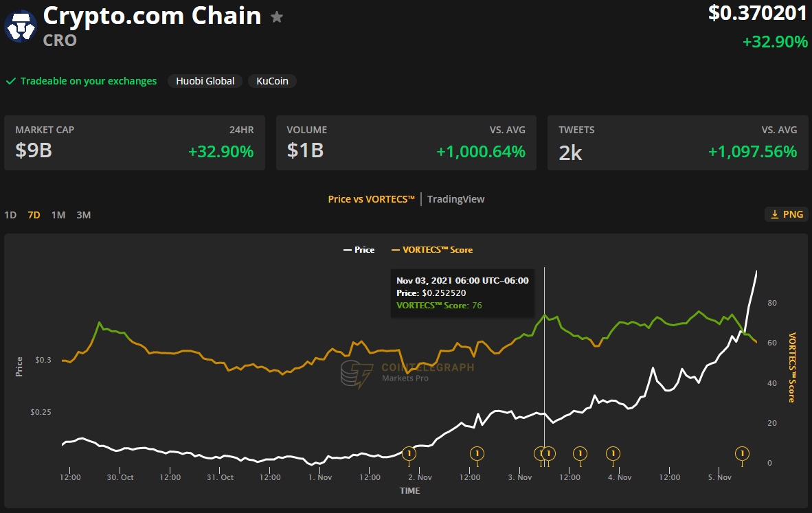The width and height of the screenshot is (812, 513).
Task: Switch chart range to 3M
Action: (x=83, y=215)
